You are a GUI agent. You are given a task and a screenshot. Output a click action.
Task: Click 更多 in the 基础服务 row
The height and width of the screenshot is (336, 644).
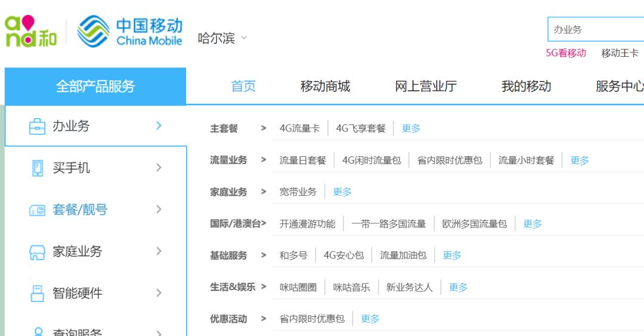[x=452, y=255]
